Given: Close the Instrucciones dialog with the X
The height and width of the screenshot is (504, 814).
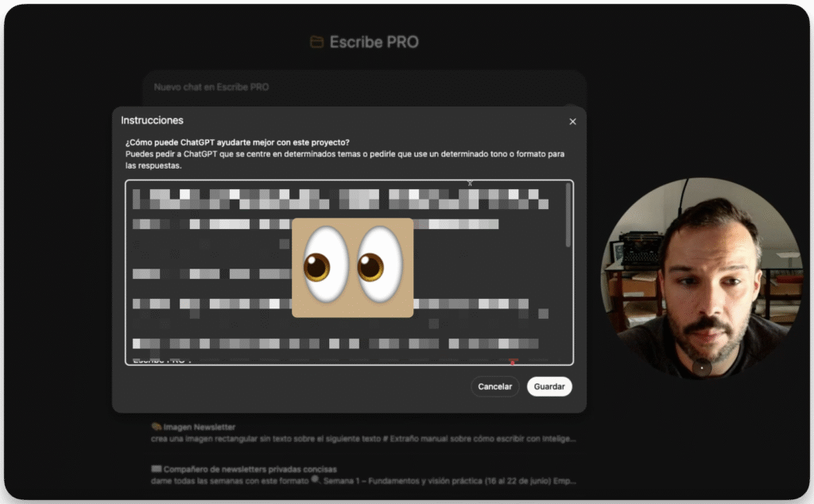Looking at the screenshot, I should (x=572, y=122).
